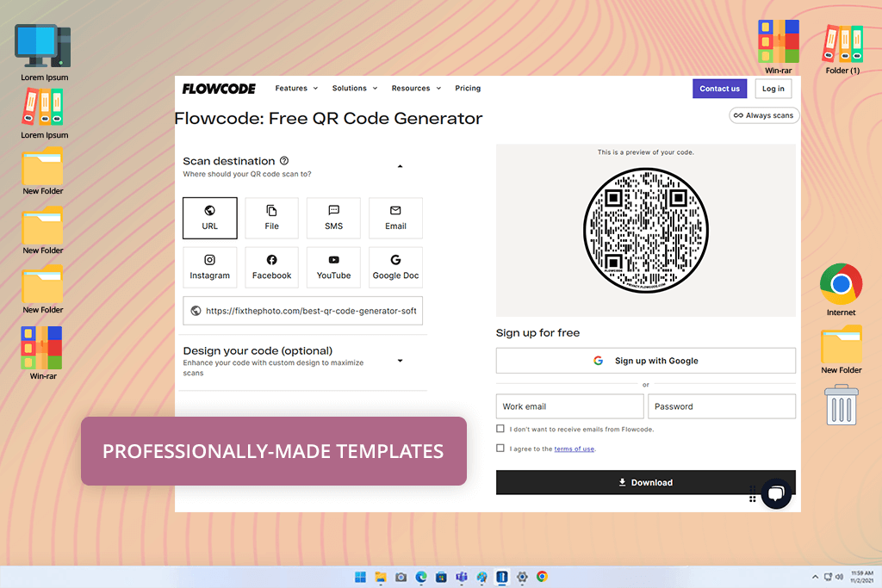The width and height of the screenshot is (882, 588).
Task: Open the Windows Start menu
Action: coord(361,577)
